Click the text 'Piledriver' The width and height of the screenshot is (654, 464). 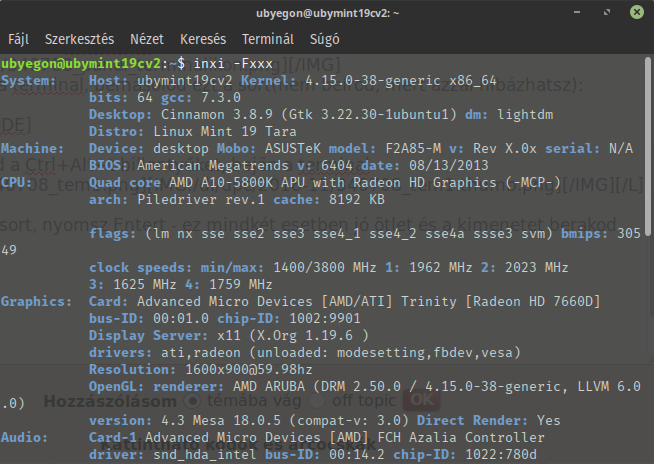[177, 199]
